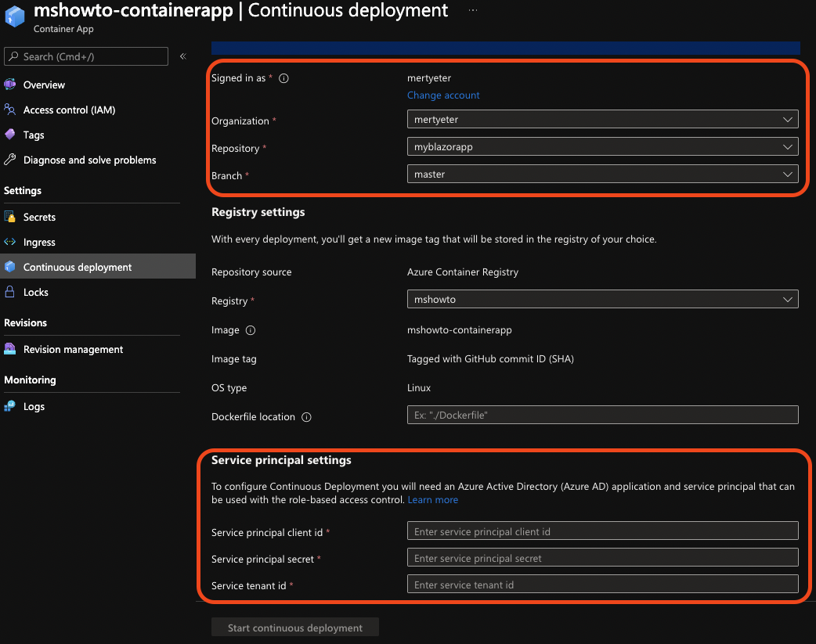This screenshot has width=816, height=644.
Task: Click the Revision management icon
Action: (10, 348)
